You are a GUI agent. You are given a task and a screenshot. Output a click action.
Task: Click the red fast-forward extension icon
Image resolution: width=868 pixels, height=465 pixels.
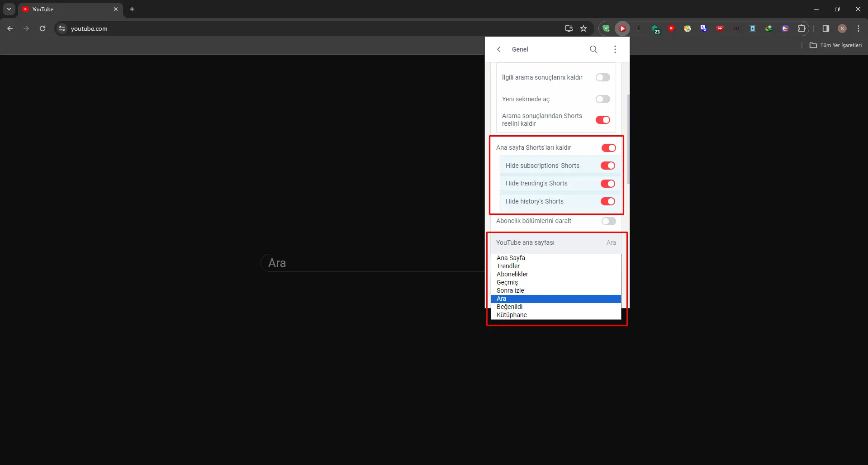click(x=720, y=28)
